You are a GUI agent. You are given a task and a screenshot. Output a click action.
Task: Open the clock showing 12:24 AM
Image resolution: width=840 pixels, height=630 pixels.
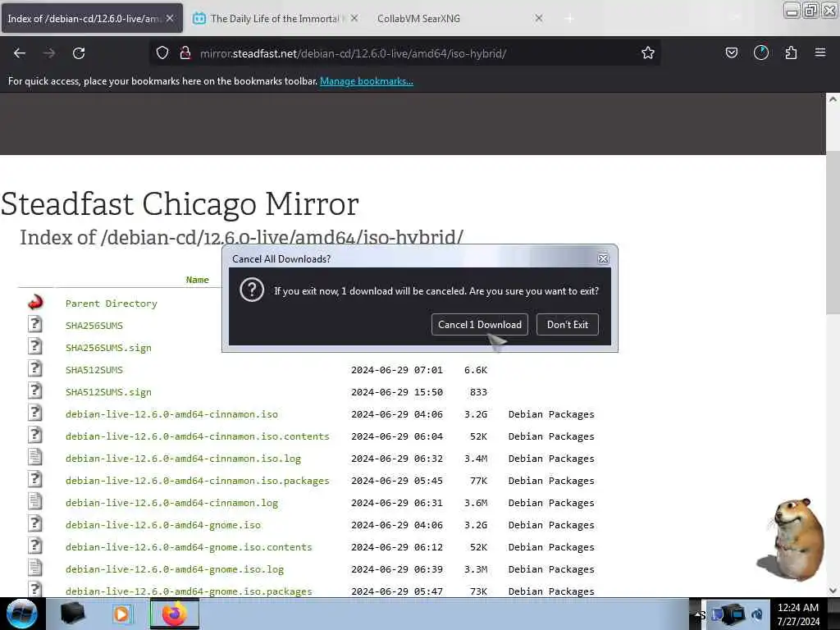pos(797,614)
